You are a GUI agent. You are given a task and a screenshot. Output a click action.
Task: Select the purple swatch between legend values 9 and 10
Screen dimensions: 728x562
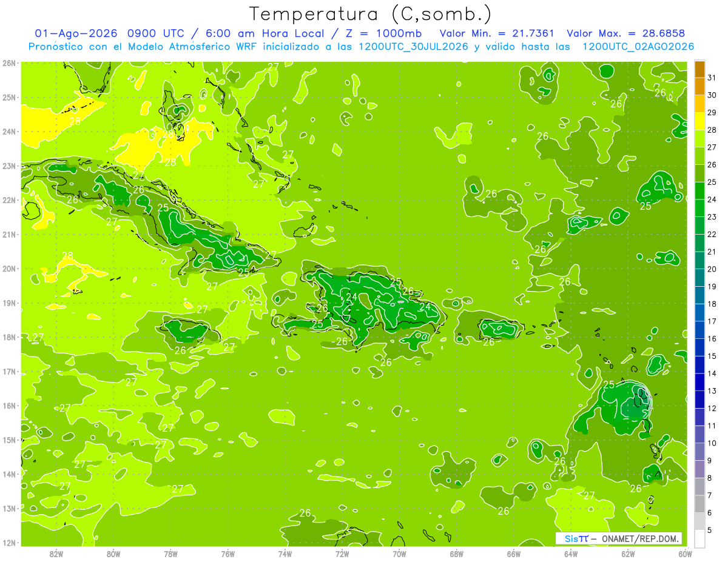tap(700, 451)
